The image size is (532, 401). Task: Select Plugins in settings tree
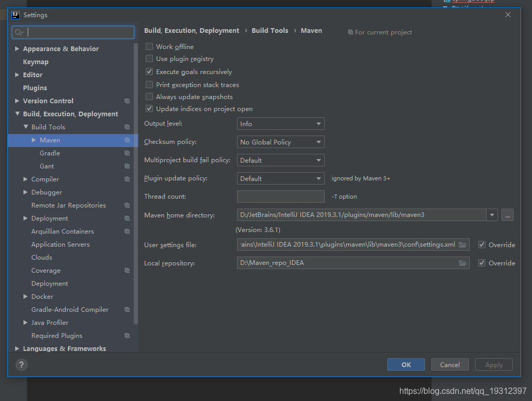click(x=35, y=88)
